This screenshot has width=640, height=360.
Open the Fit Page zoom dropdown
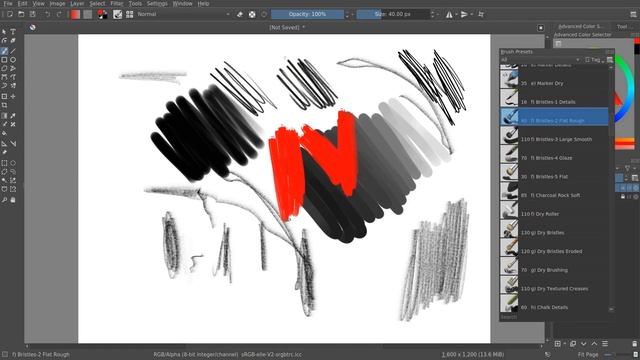[587, 354]
